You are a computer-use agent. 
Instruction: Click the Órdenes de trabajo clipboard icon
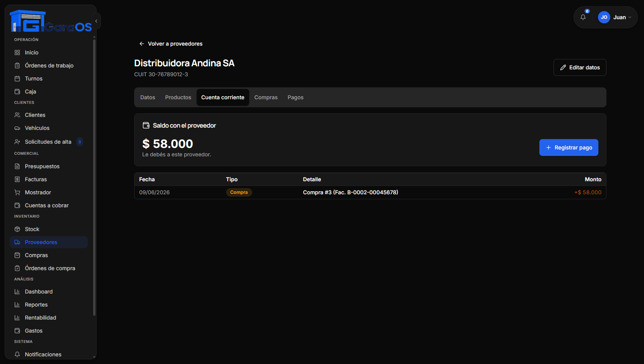(x=17, y=66)
